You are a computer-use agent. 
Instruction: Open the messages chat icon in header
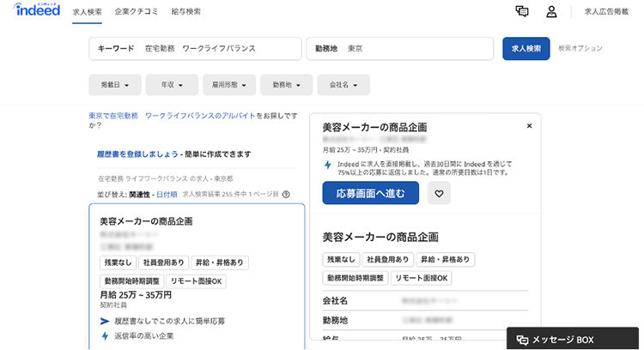point(522,11)
